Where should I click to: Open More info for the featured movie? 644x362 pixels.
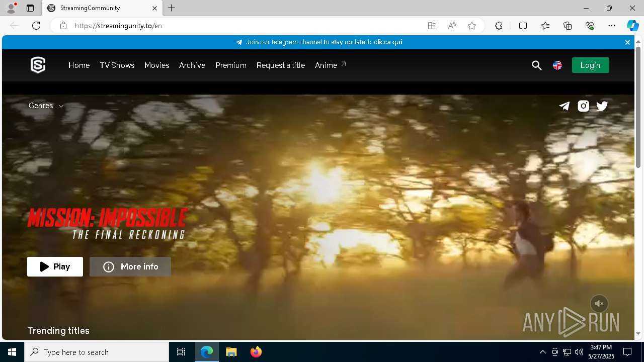(x=130, y=267)
